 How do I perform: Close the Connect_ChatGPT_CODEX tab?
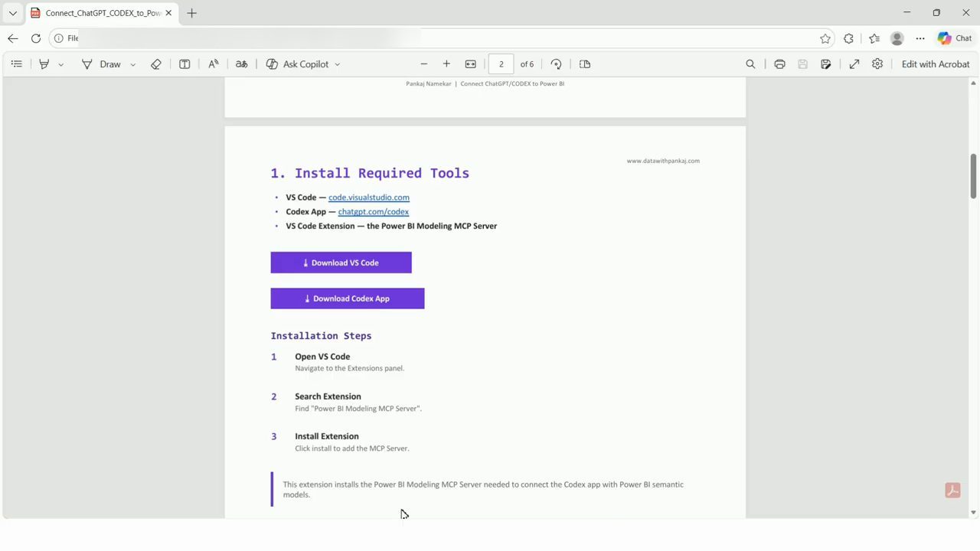(x=168, y=13)
